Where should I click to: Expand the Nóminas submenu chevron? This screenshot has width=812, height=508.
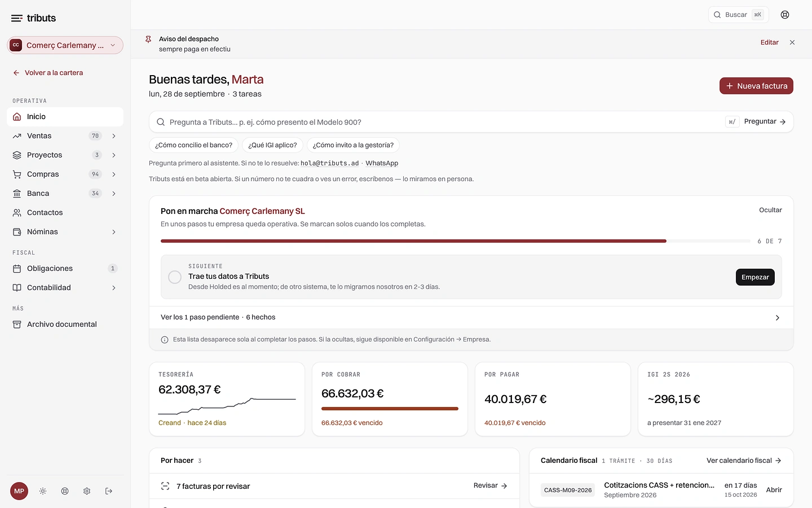click(114, 232)
